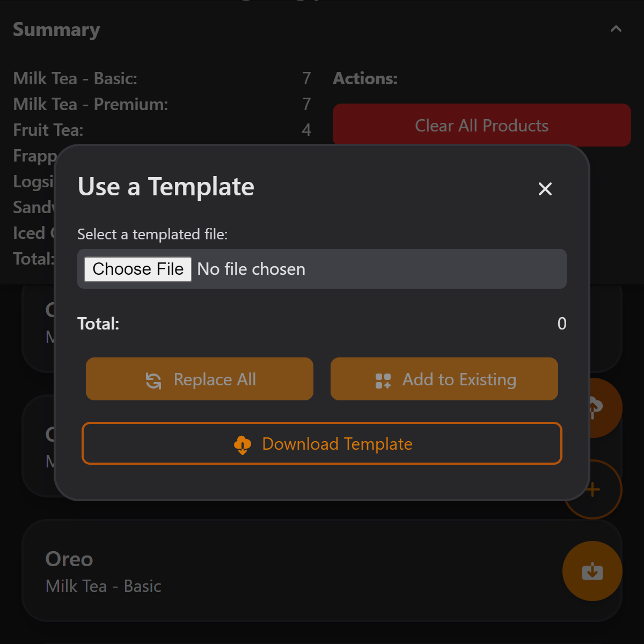Click the 'No file chosen' file field
This screenshot has width=644, height=644.
(x=251, y=269)
